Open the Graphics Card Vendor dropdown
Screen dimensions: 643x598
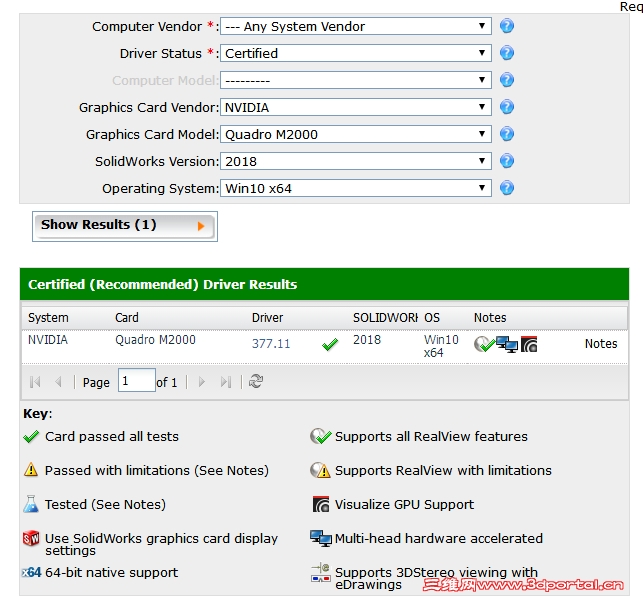point(356,107)
